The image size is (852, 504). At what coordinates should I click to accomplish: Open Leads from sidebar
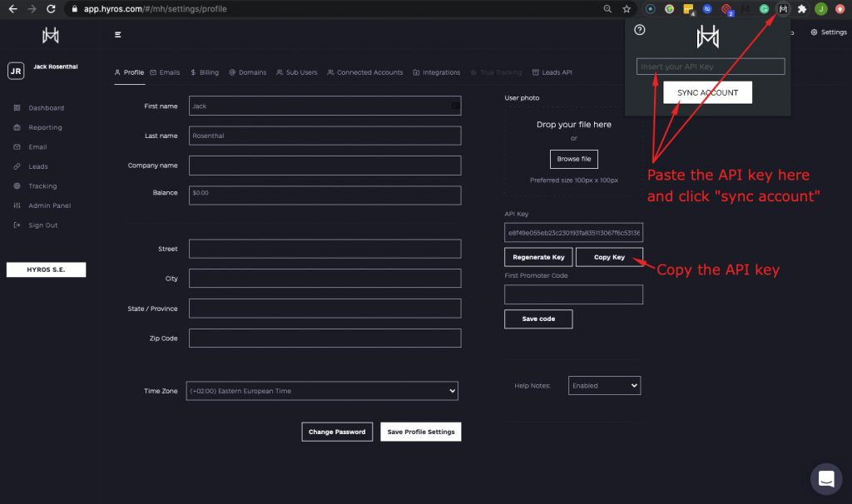coord(38,166)
